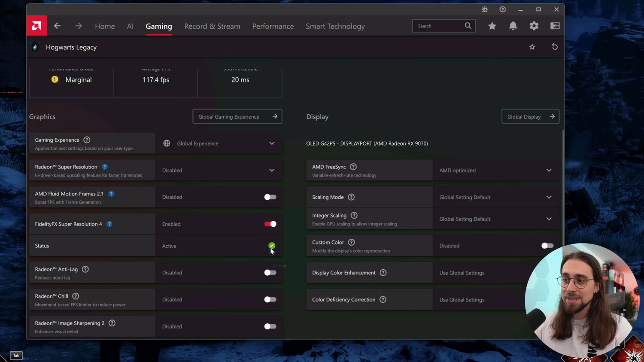Reset Hogwarts Legacy profile with reset icon
644x362 pixels.
[x=555, y=47]
